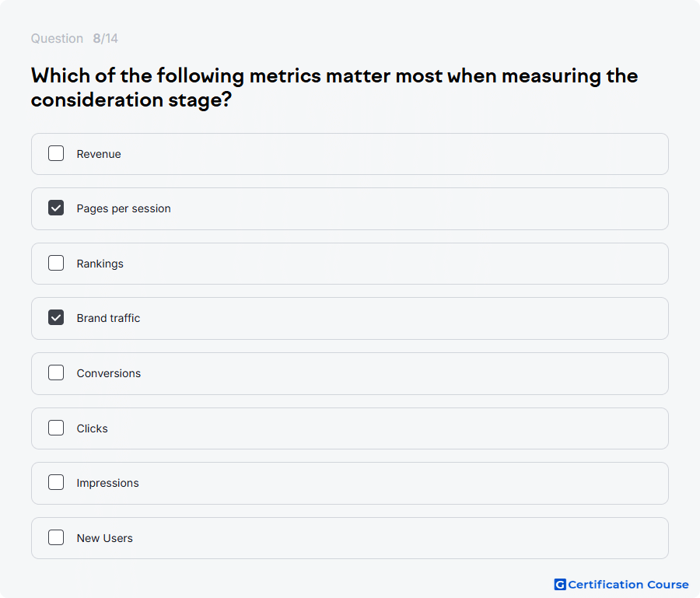The height and width of the screenshot is (598, 700).
Task: Choose the Conversions answer text
Action: coord(108,373)
